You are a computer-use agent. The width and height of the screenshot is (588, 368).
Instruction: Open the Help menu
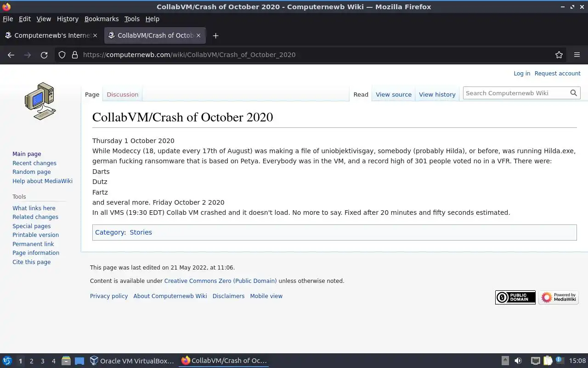point(153,19)
